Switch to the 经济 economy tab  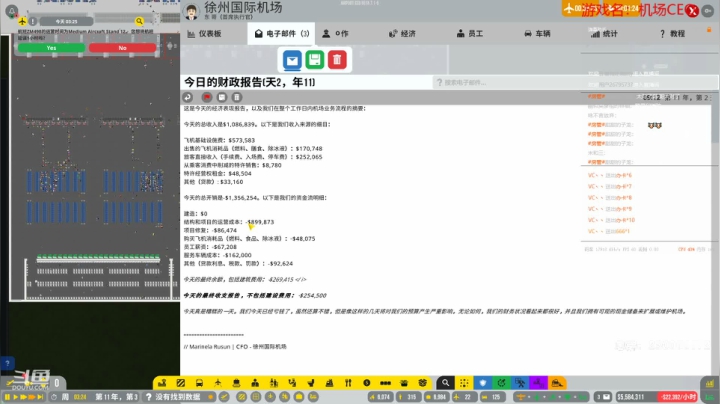tap(402, 34)
